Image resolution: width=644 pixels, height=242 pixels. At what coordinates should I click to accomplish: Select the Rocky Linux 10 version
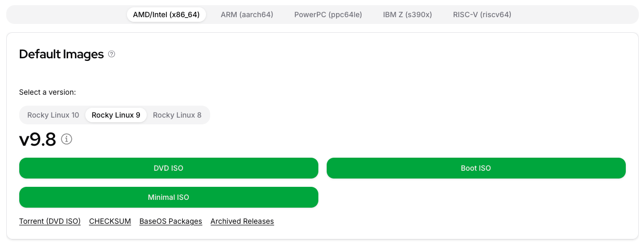click(53, 115)
